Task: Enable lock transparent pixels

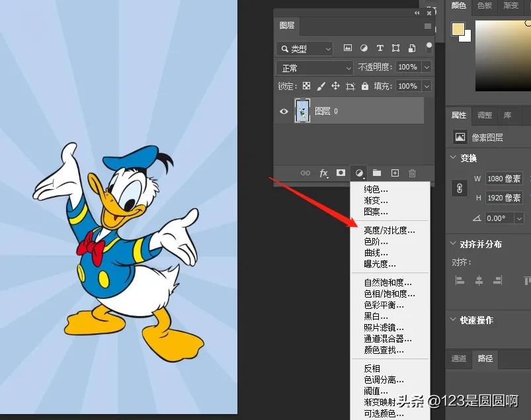Action: click(306, 86)
